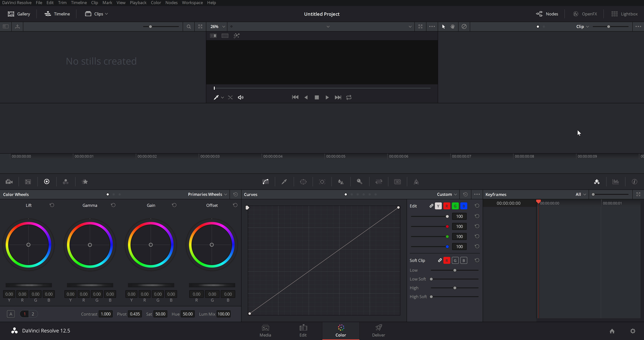Open project settings gear icon
644x340 pixels.
tap(633, 331)
